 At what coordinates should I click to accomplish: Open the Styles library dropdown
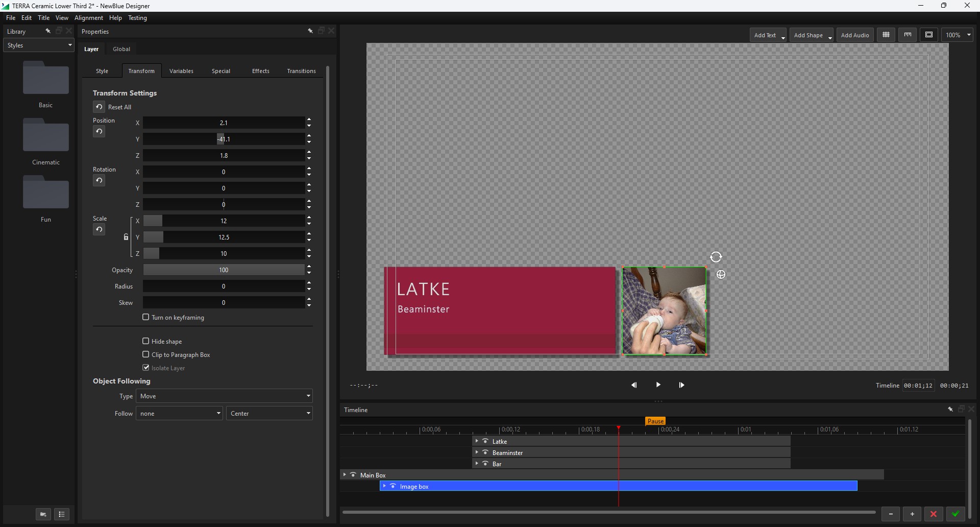point(39,45)
